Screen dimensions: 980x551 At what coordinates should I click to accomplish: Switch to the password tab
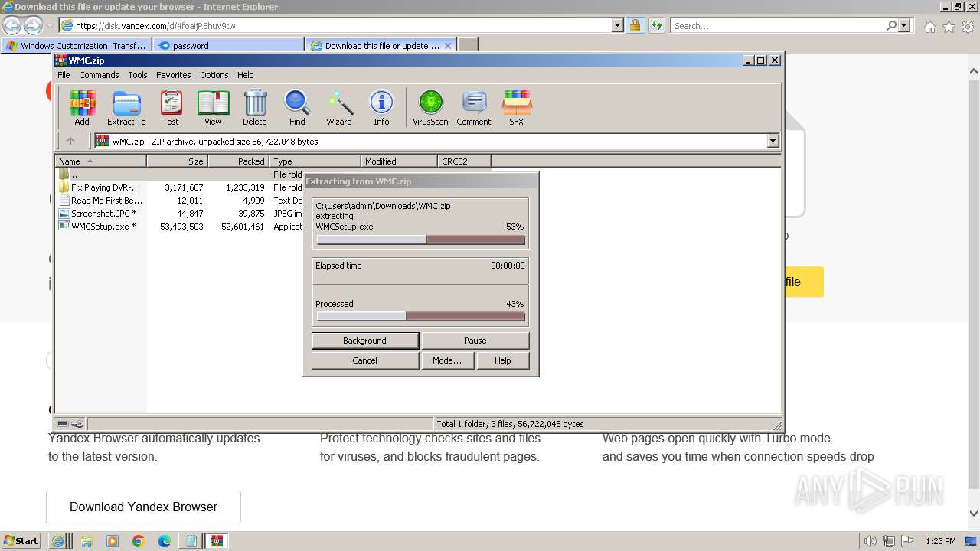tap(228, 45)
